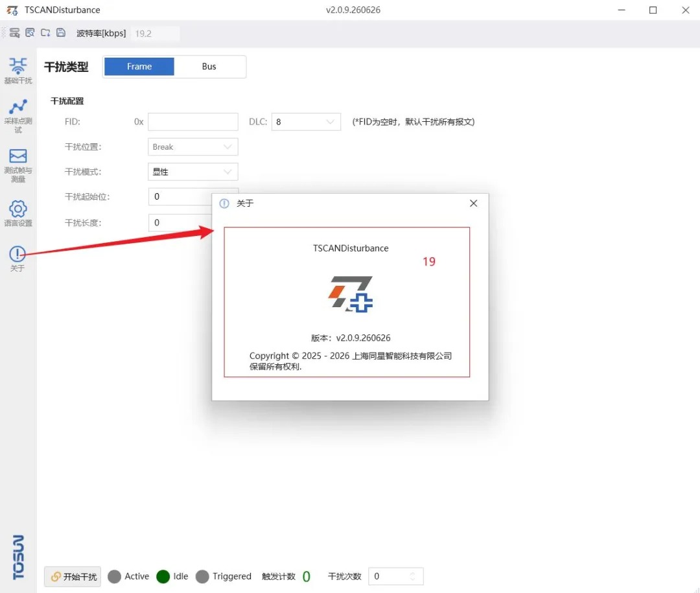The image size is (700, 593).
Task: Click the 干扰次数 count field
Action: (395, 577)
